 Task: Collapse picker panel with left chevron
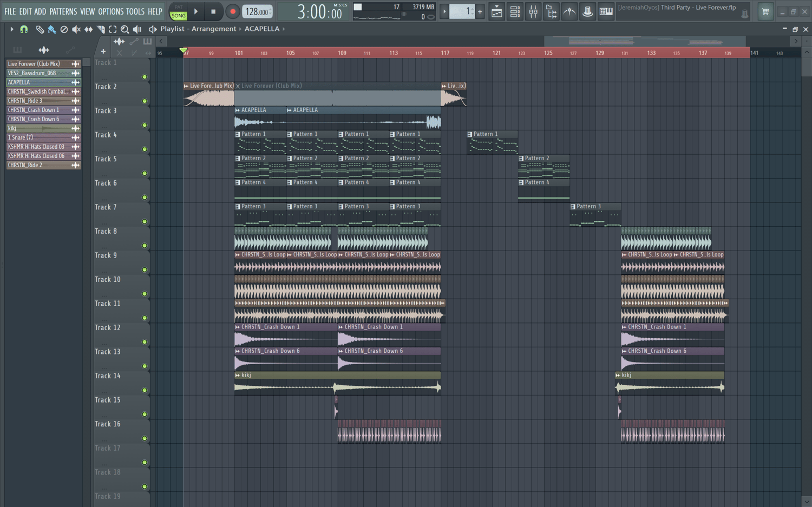tap(161, 41)
